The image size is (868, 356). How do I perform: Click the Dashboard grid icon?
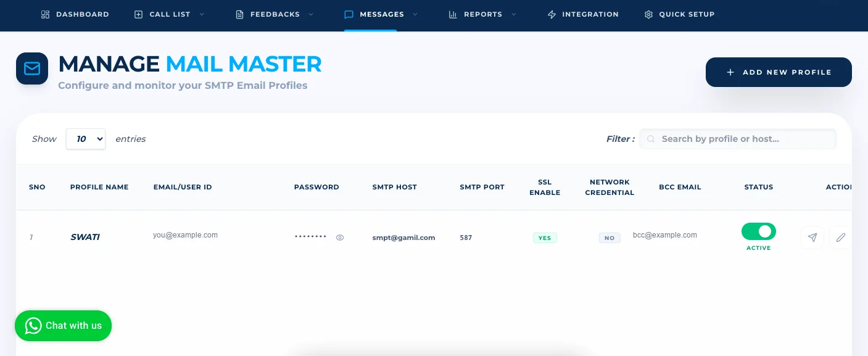click(x=45, y=14)
